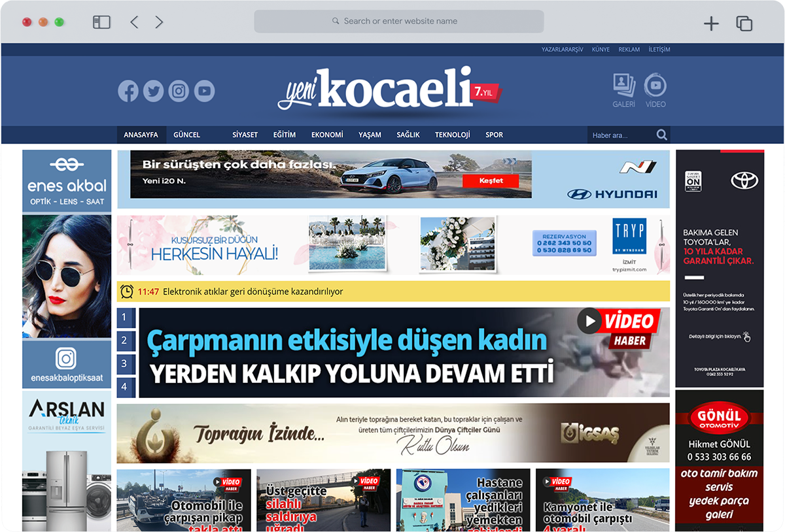Open the Galeri photo icon
The width and height of the screenshot is (785, 532).
(x=623, y=90)
